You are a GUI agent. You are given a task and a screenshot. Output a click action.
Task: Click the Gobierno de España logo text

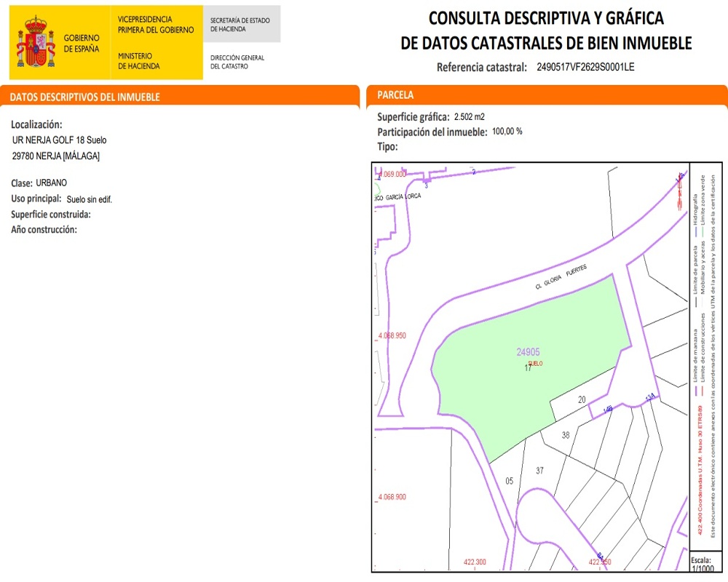[x=82, y=42]
